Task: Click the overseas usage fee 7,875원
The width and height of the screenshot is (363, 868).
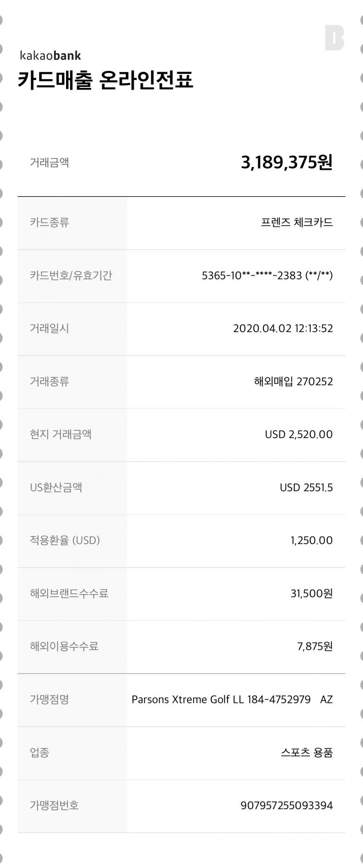Action: 315,646
